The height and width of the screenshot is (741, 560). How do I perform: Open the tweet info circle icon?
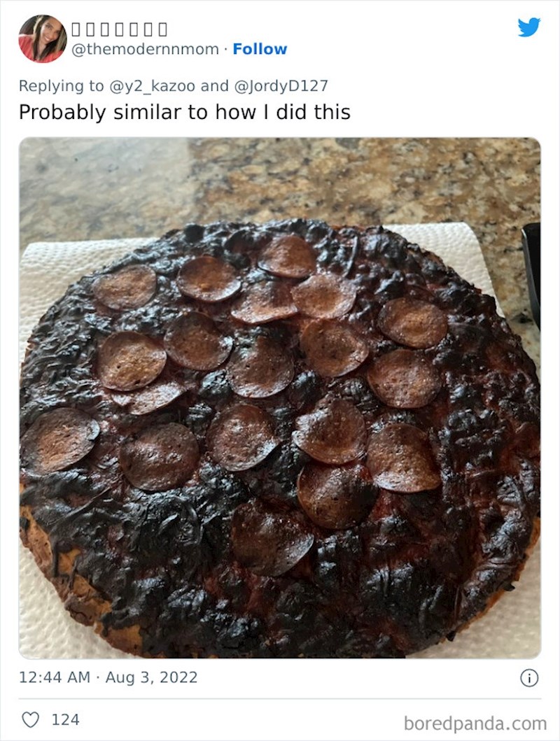point(529,677)
